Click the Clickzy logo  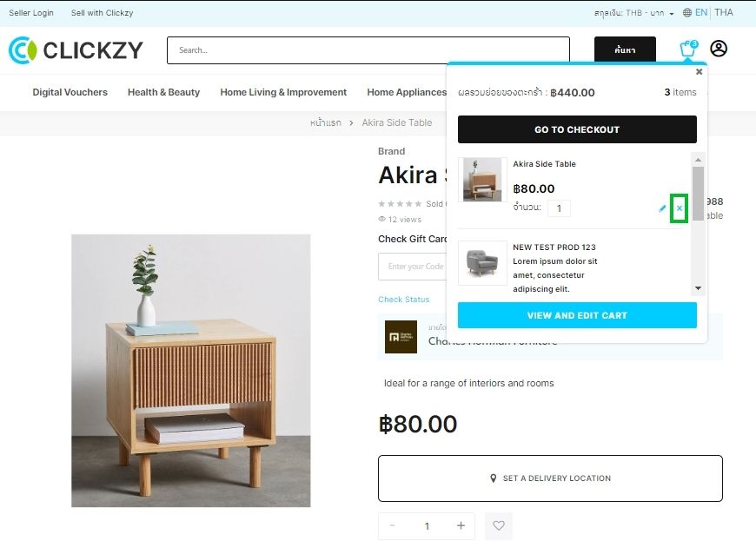click(76, 50)
